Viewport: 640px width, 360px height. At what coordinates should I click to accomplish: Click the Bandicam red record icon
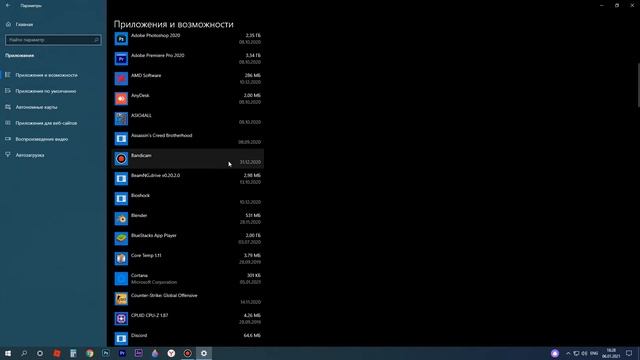[121, 159]
